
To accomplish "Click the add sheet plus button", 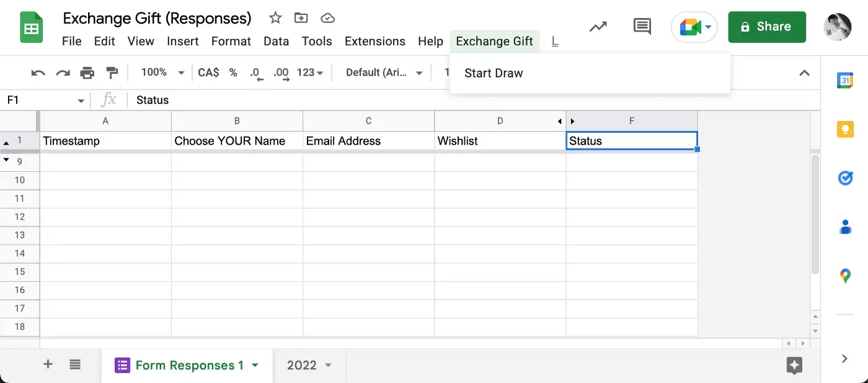I will pyautogui.click(x=48, y=364).
